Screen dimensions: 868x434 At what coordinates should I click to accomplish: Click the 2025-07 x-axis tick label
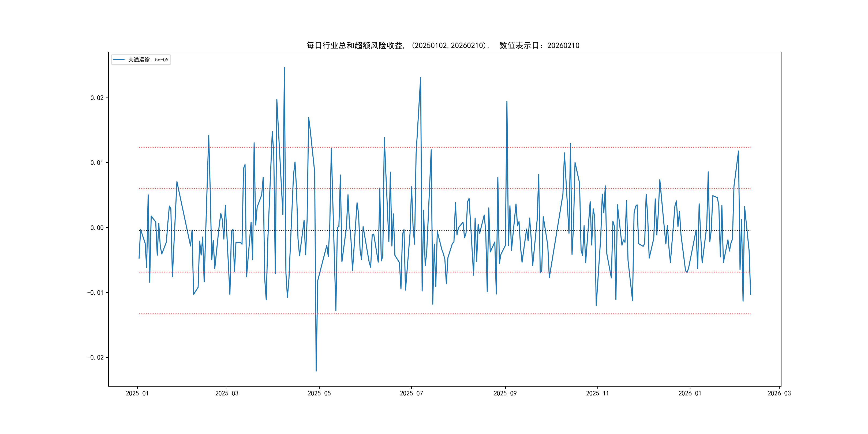[411, 393]
